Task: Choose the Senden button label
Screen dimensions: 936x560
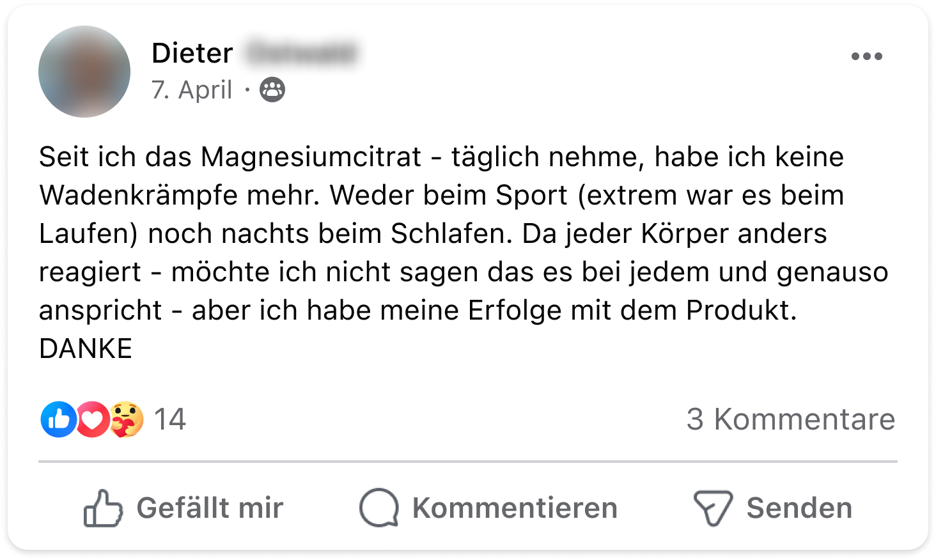Action: [799, 508]
